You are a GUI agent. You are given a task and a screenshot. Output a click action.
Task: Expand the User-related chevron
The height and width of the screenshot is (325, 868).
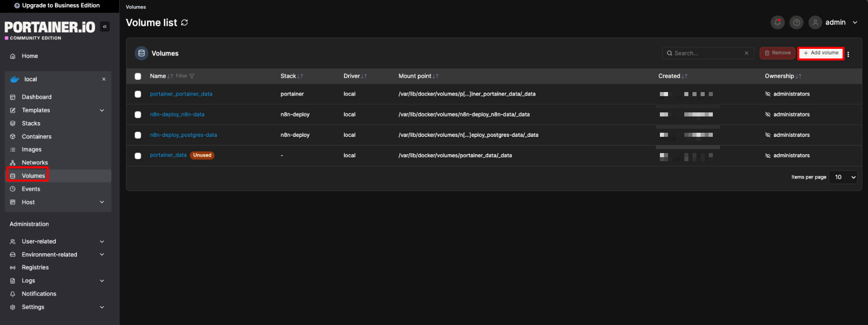(102, 242)
